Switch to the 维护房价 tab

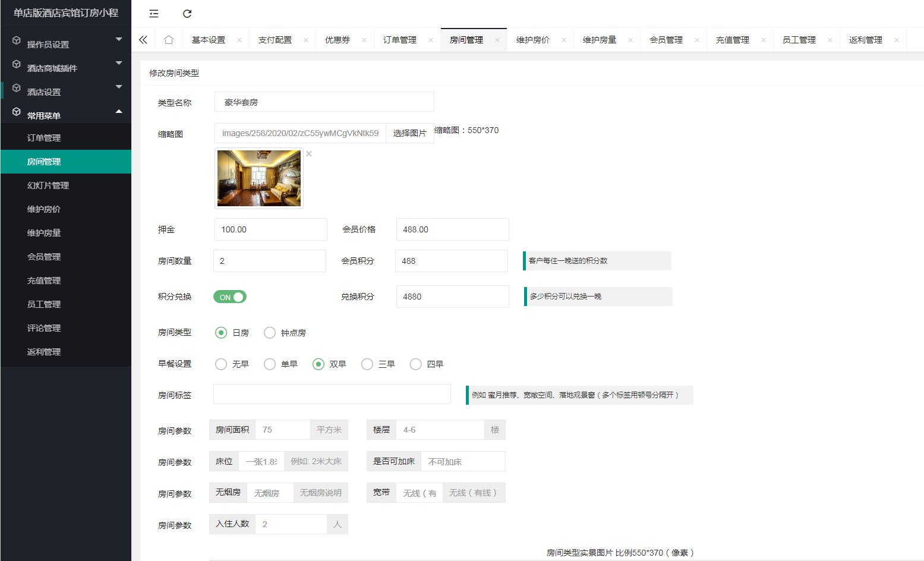[x=533, y=40]
